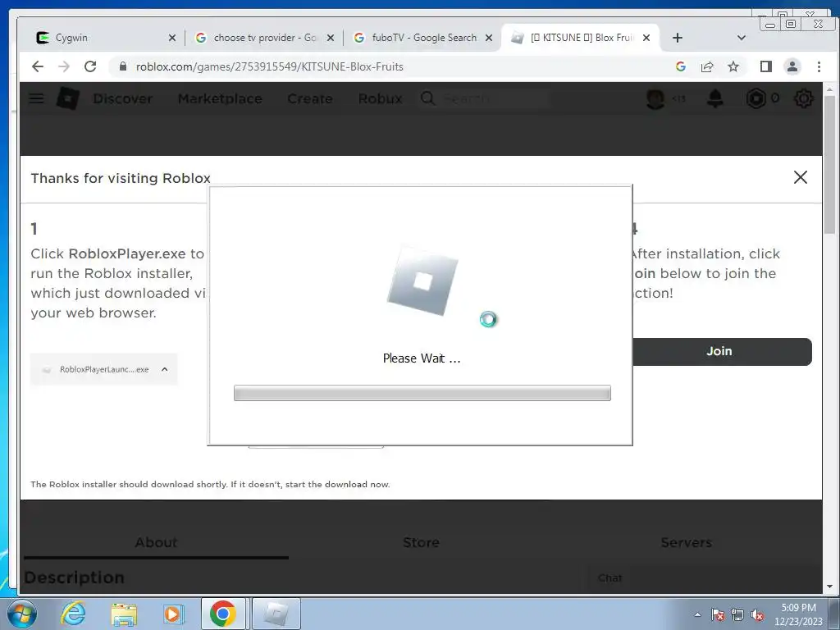
Task: Close the Thanks for visiting Roblox dialog
Action: 801,177
